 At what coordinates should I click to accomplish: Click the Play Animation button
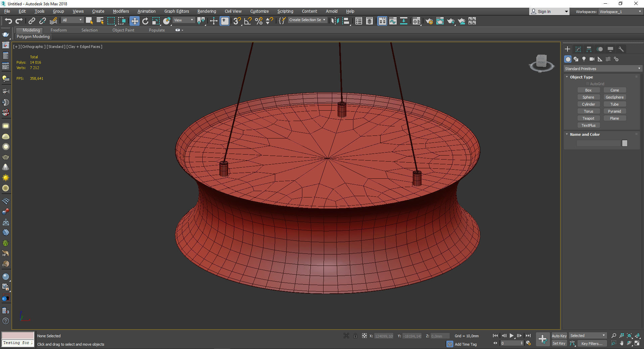[511, 336]
